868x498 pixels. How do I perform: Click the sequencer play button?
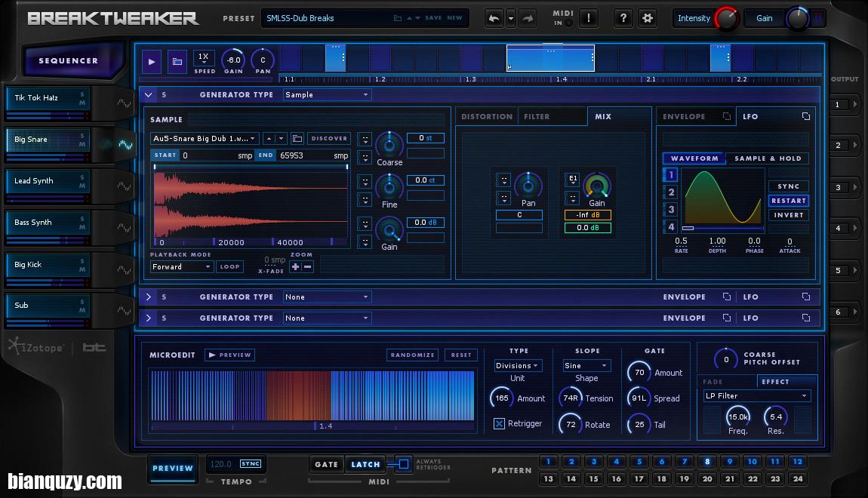tap(152, 61)
